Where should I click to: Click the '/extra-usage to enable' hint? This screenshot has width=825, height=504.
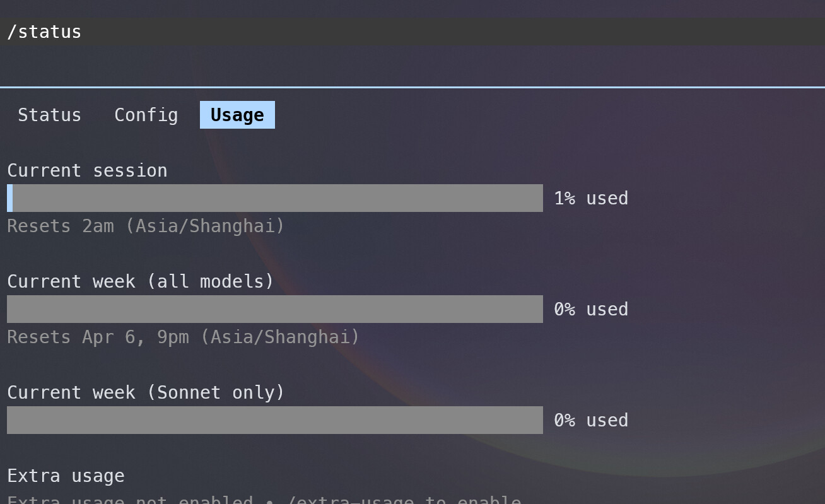click(404, 500)
